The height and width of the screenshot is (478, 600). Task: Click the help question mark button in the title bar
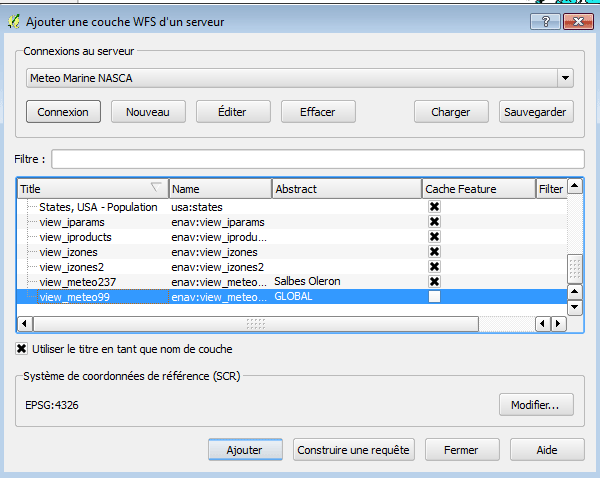(x=545, y=21)
